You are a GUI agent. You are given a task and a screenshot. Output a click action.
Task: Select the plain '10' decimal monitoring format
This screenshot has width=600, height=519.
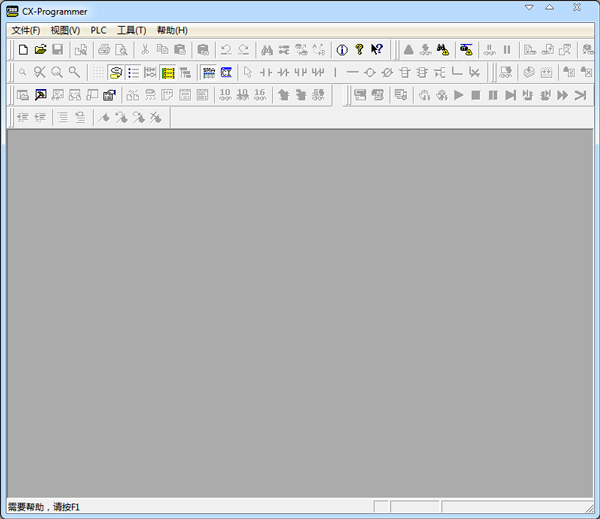tap(225, 95)
